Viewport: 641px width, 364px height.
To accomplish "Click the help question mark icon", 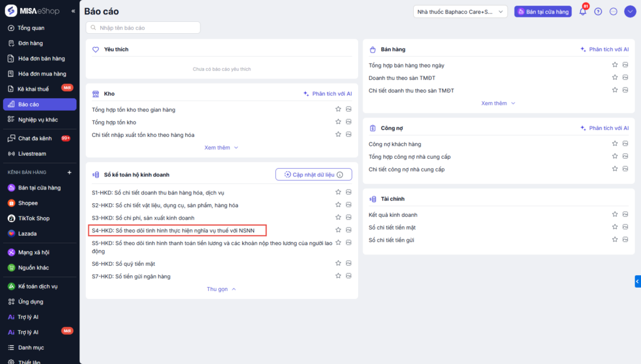I will pyautogui.click(x=598, y=11).
